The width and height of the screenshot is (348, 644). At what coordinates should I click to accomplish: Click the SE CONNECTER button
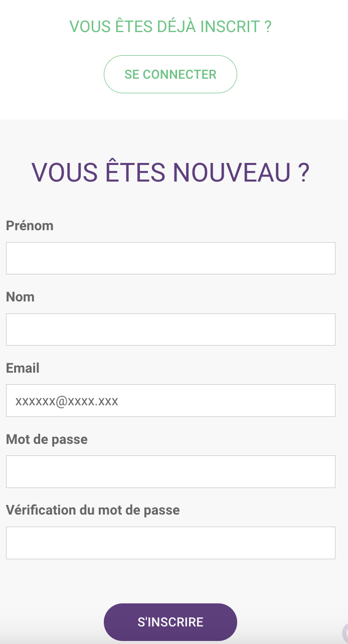pos(170,74)
